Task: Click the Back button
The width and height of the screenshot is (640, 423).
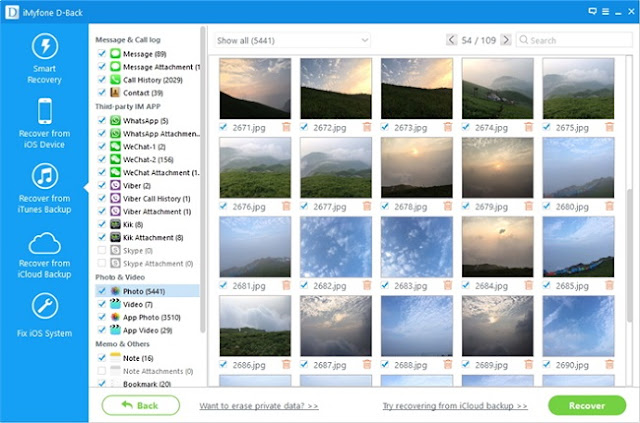Action: click(x=140, y=405)
